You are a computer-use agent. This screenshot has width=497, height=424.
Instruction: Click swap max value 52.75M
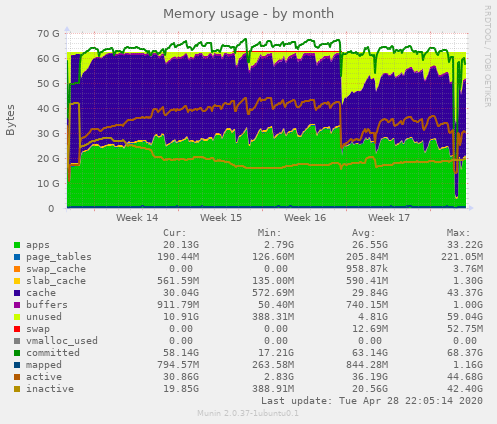coord(465,329)
